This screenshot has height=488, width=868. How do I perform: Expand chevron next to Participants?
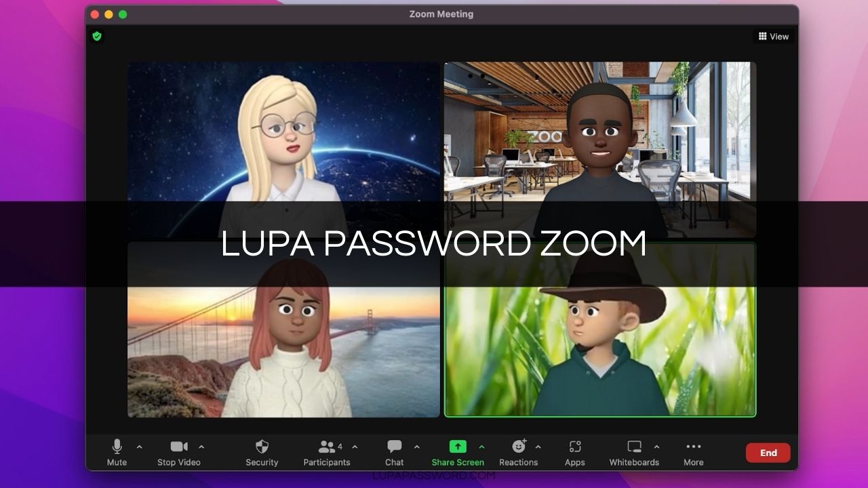click(355, 447)
